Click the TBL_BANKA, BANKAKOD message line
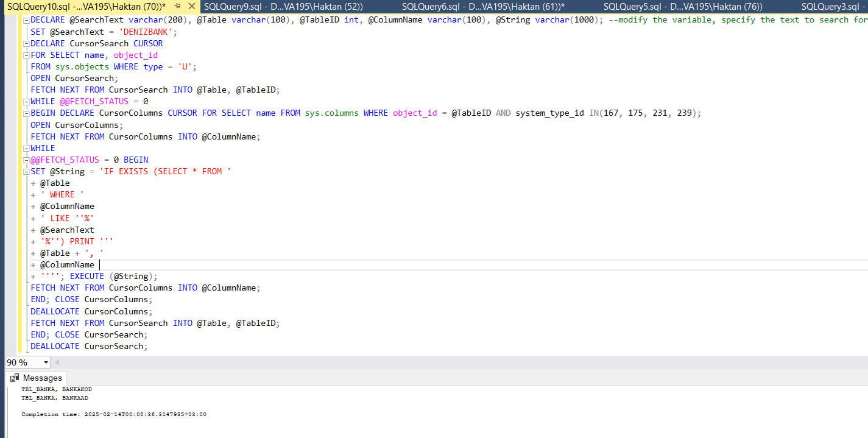The height and width of the screenshot is (438, 868). [57, 389]
